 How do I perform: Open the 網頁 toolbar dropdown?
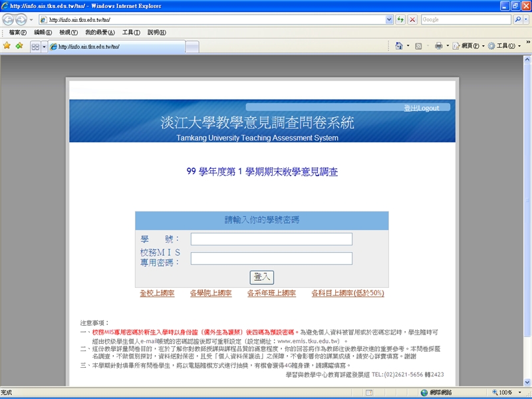(469, 46)
